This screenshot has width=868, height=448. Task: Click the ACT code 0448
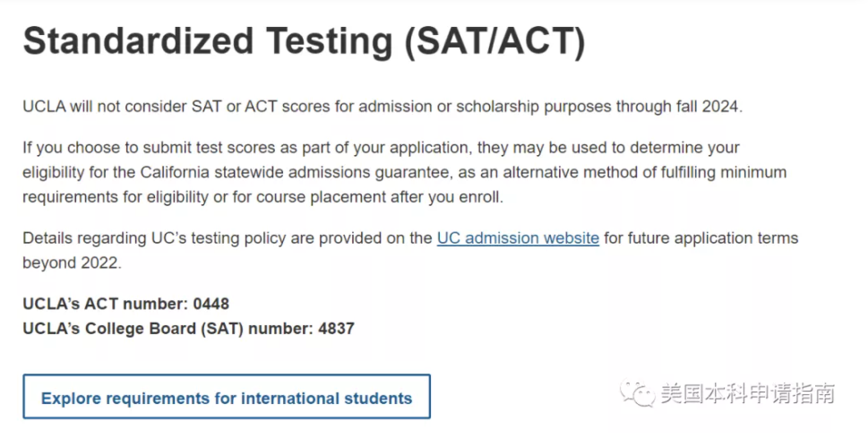[211, 304]
